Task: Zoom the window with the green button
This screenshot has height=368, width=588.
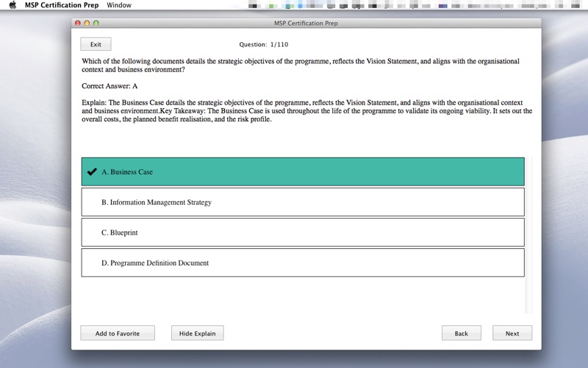Action: pyautogui.click(x=96, y=24)
